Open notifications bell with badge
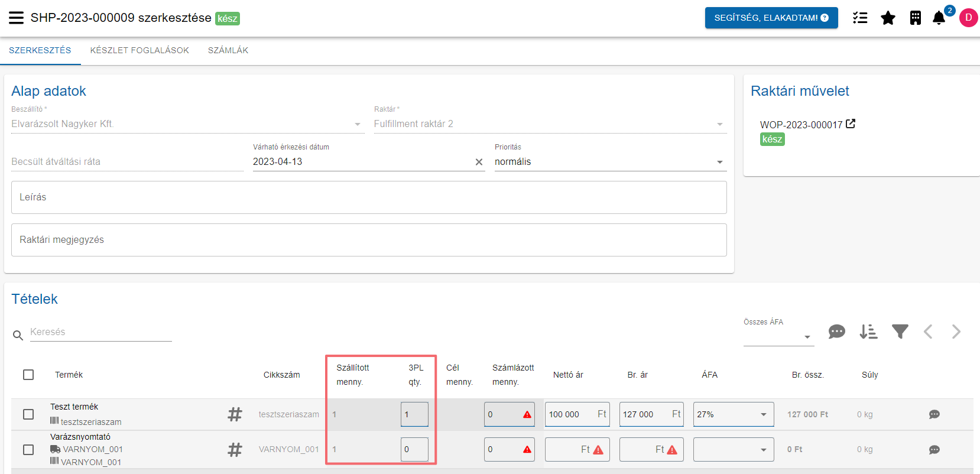The height and width of the screenshot is (474, 980). tap(939, 18)
